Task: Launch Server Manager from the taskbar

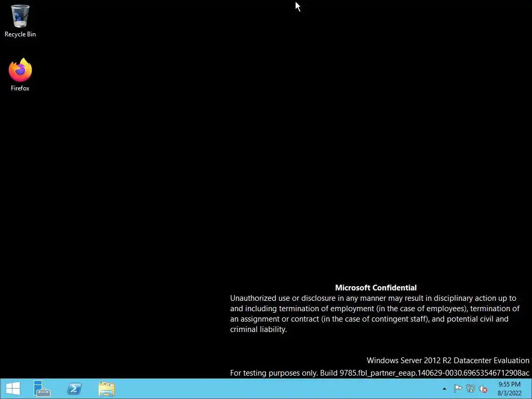Action: tap(42, 389)
